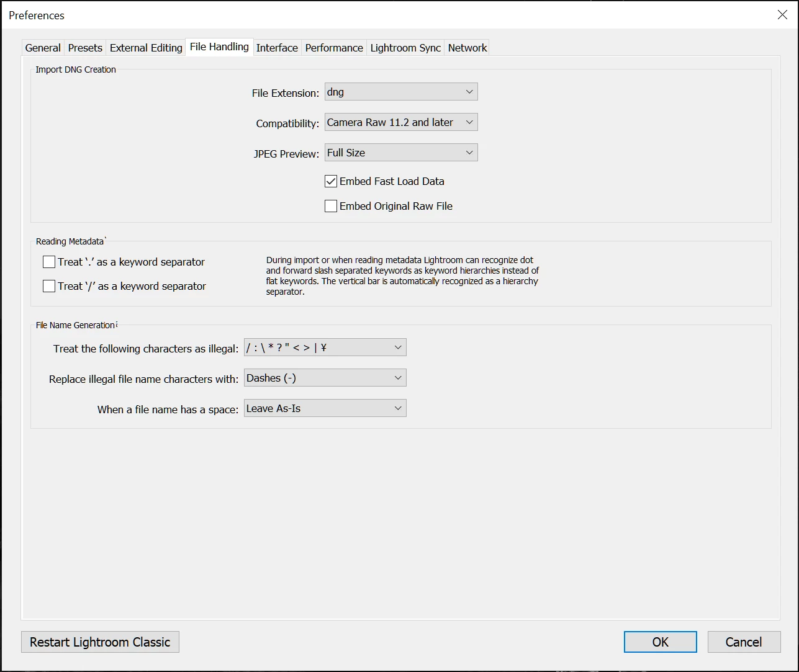Click the Compatibility label
The image size is (799, 672).
click(x=287, y=123)
